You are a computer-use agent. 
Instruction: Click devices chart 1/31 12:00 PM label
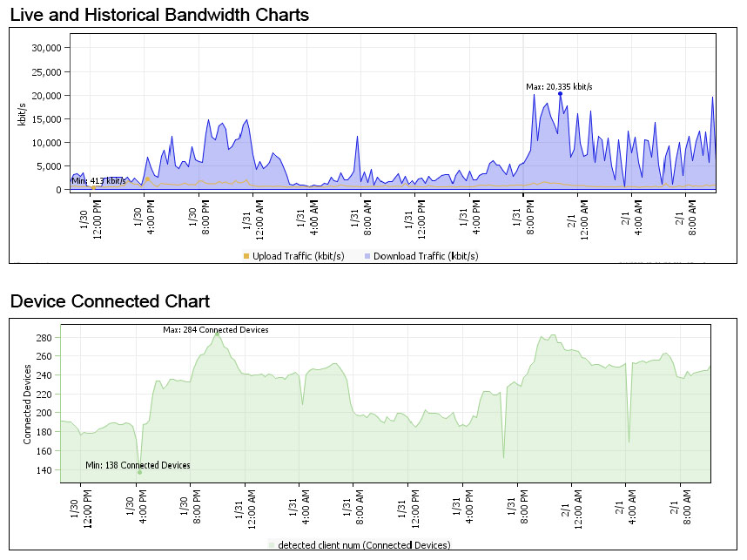pyautogui.click(x=407, y=509)
